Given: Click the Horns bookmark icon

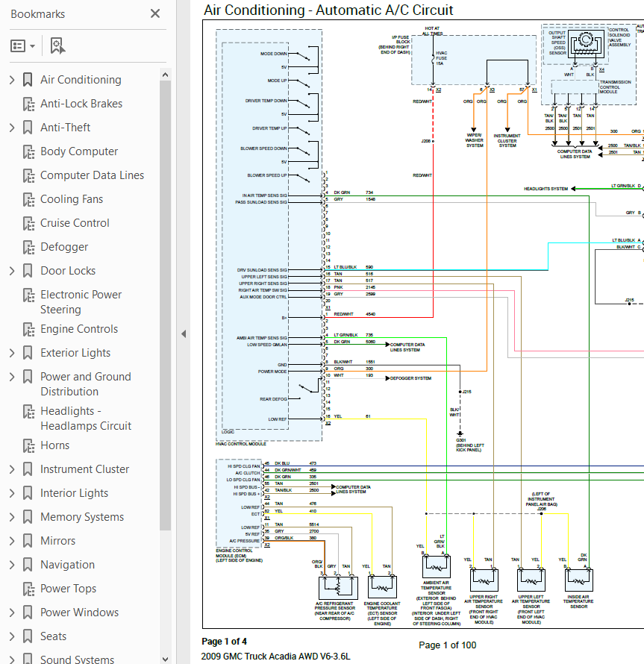Looking at the screenshot, I should pyautogui.click(x=28, y=445).
